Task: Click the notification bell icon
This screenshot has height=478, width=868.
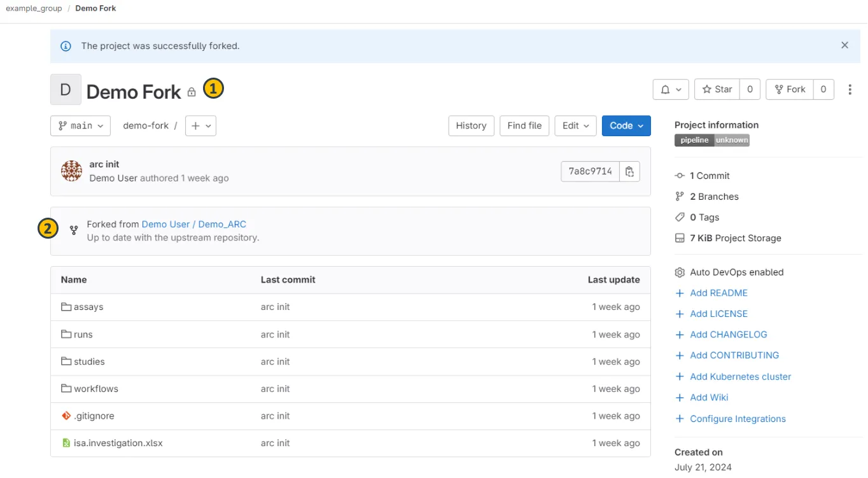Action: click(x=666, y=90)
